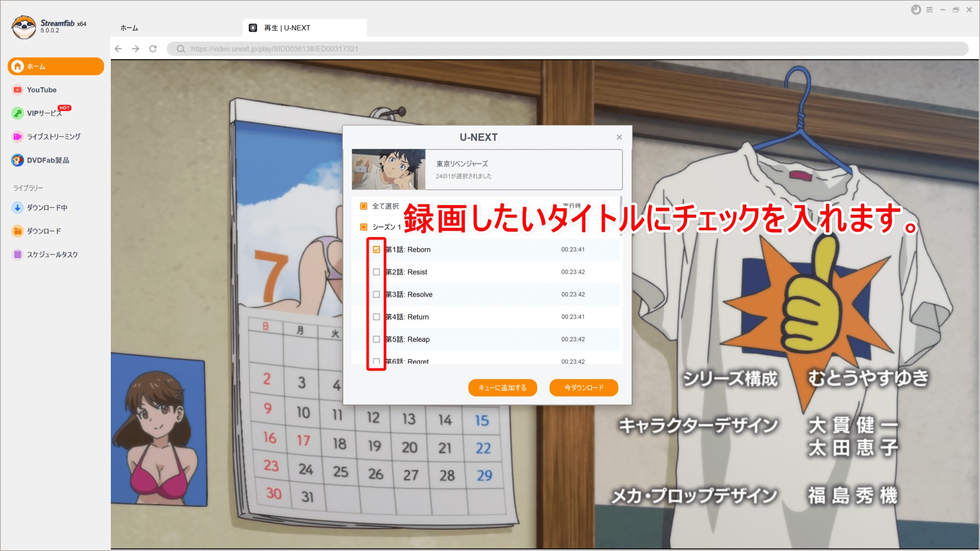Uncheck 第1話: Reborn episode
The width and height of the screenshot is (980, 551).
tap(376, 249)
